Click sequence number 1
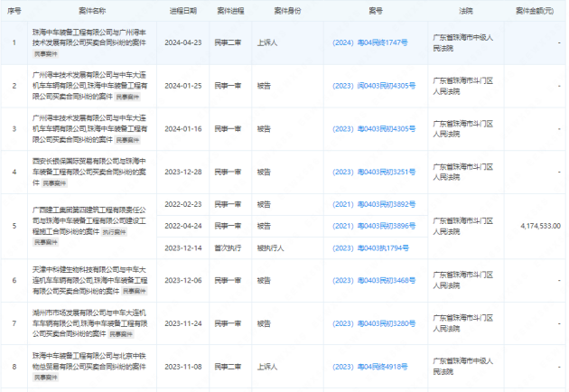The width and height of the screenshot is (569, 392). pos(14,42)
